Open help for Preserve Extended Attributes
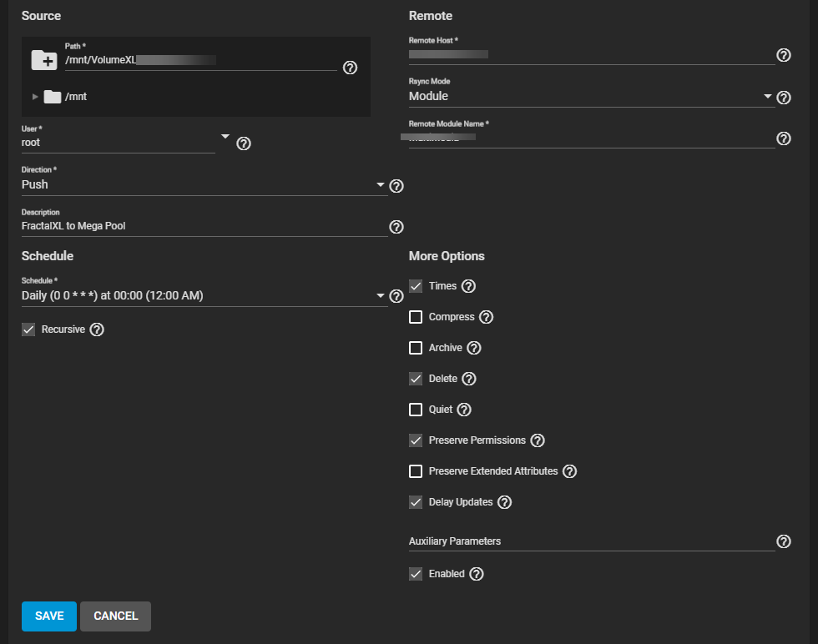This screenshot has width=818, height=644. (569, 471)
